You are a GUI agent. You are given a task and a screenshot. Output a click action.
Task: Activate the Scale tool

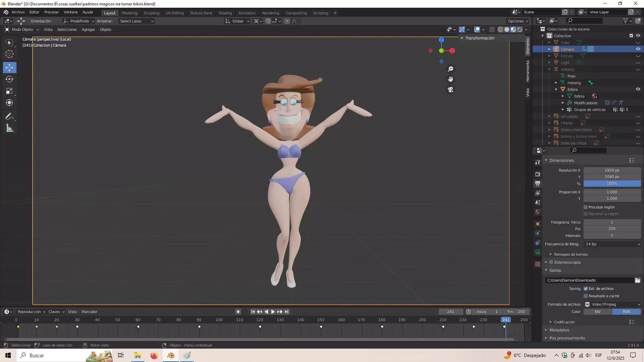tap(9, 91)
